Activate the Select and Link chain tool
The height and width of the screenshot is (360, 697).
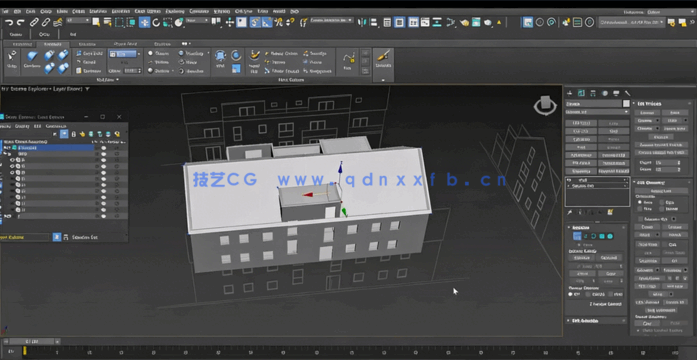click(x=34, y=22)
